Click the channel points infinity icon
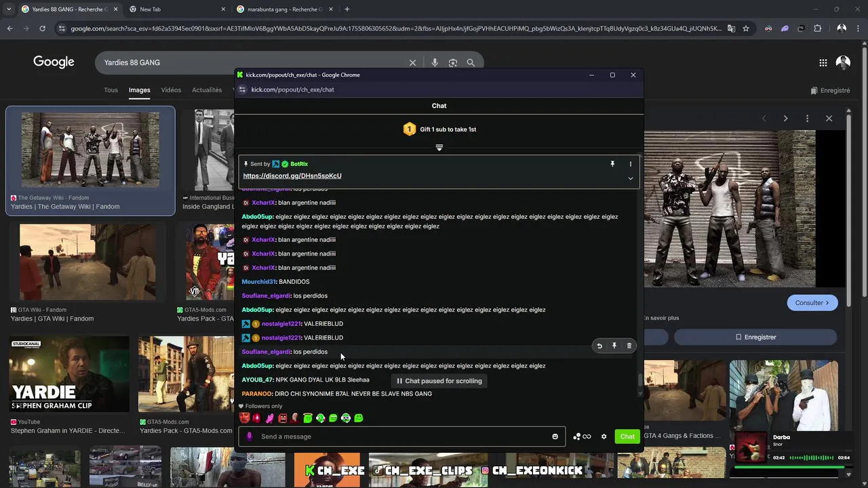The height and width of the screenshot is (488, 868). 582,436
